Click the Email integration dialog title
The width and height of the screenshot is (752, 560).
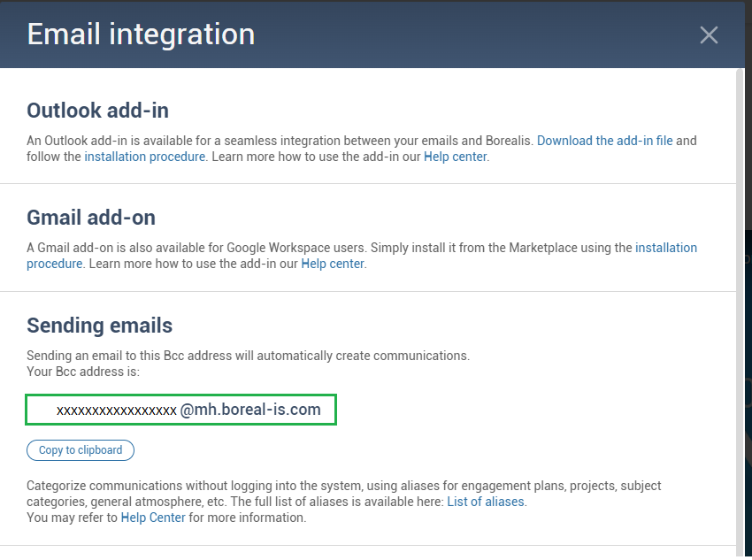141,35
